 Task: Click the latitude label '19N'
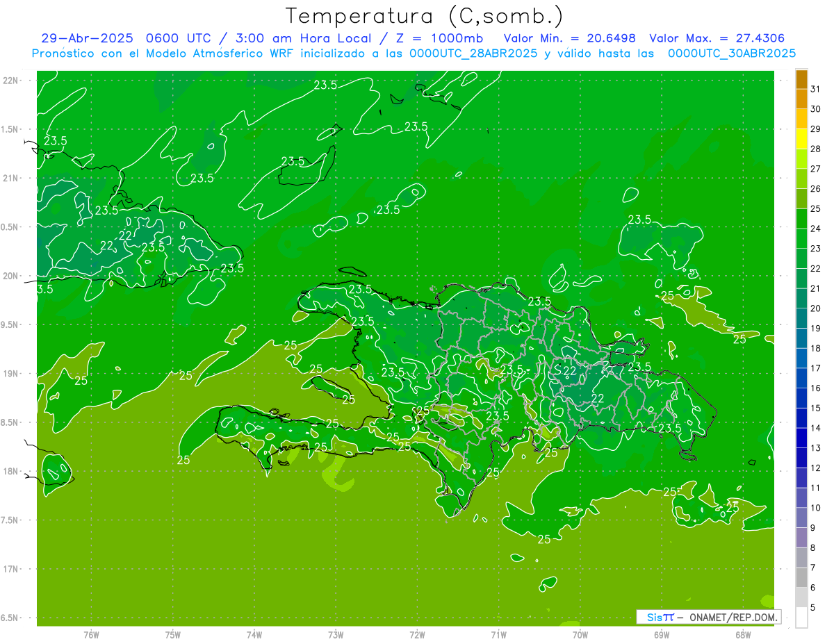click(11, 374)
